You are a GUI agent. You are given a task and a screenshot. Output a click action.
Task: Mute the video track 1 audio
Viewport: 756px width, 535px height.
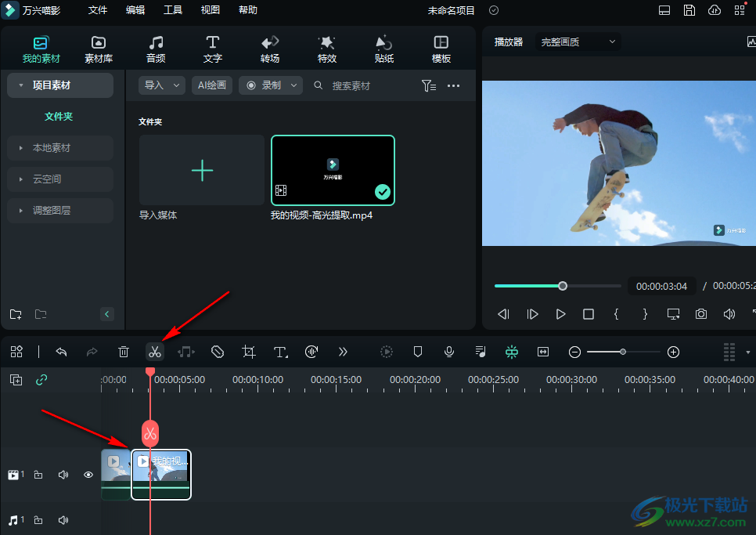coord(63,475)
